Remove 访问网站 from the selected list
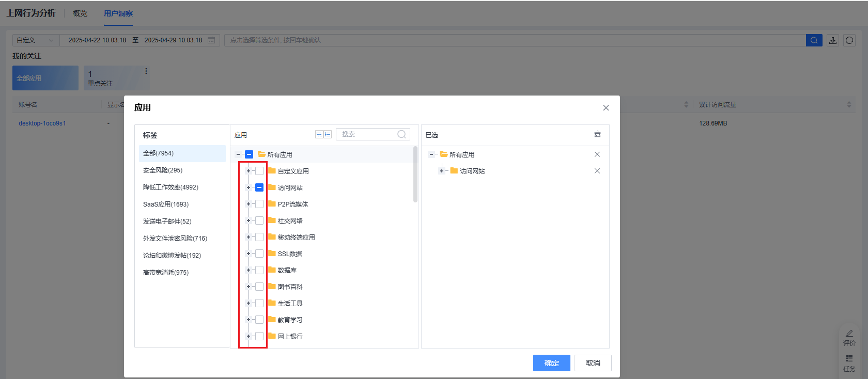The image size is (868, 379). pyautogui.click(x=597, y=171)
